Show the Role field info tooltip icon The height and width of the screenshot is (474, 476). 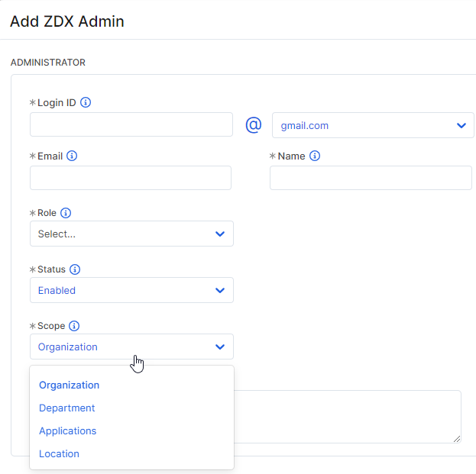[x=66, y=213]
